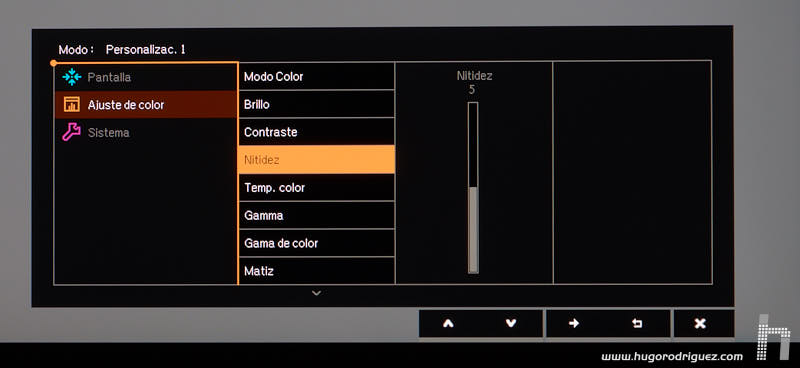This screenshot has width=800, height=368.
Task: Click the return back icon
Action: pyautogui.click(x=637, y=323)
